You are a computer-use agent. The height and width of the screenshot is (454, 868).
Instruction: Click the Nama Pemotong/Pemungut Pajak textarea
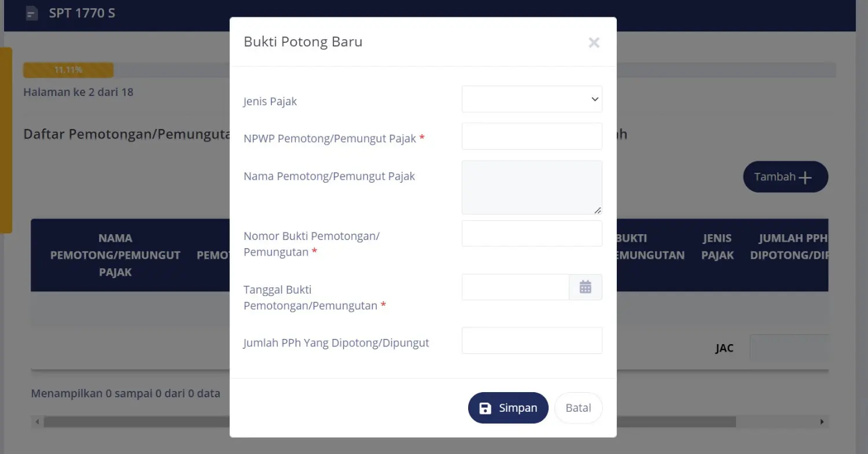(x=531, y=187)
